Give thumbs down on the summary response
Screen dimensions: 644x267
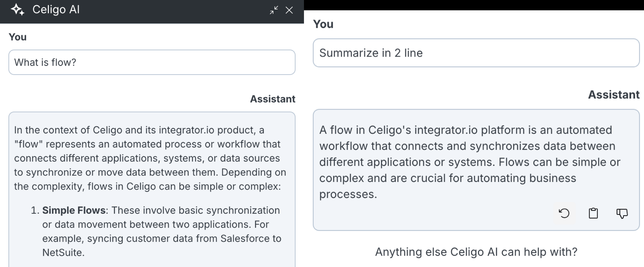622,213
